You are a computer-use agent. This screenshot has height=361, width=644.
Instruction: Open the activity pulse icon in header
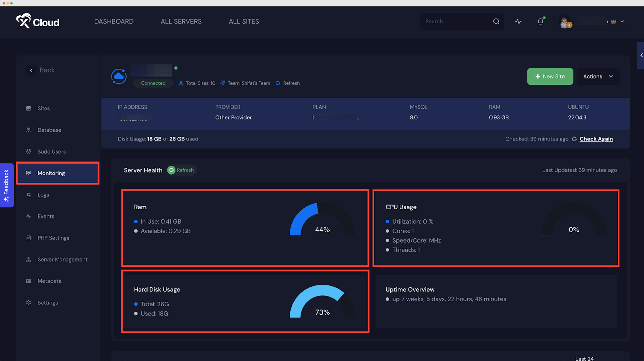click(x=518, y=22)
